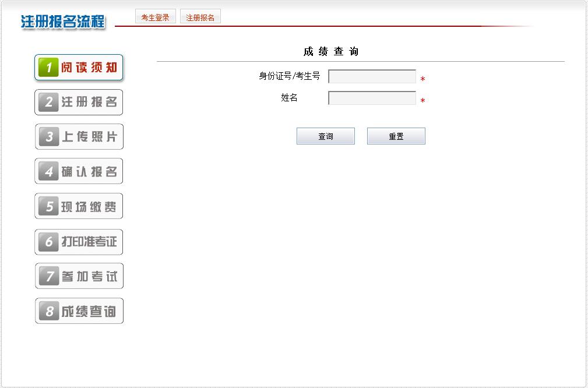588x388 pixels.
Task: Click step 1 阅读须知 in the sidebar
Action: pyautogui.click(x=79, y=68)
